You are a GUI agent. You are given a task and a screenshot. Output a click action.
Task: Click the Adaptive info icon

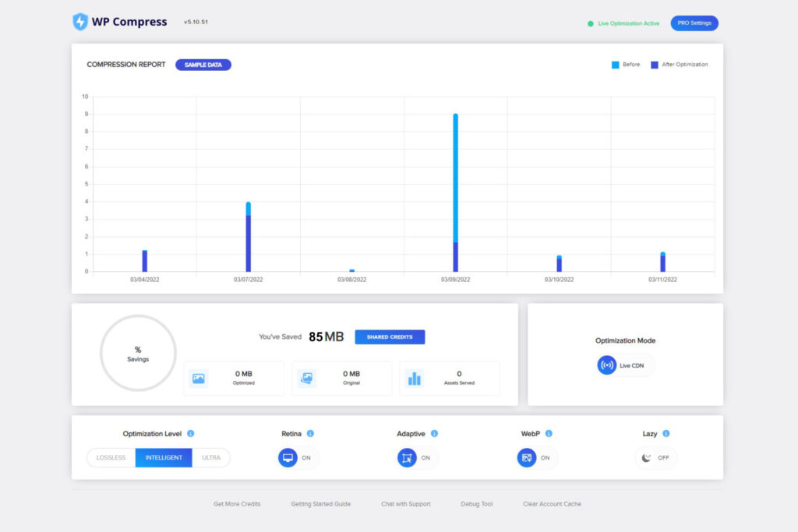coord(436,433)
